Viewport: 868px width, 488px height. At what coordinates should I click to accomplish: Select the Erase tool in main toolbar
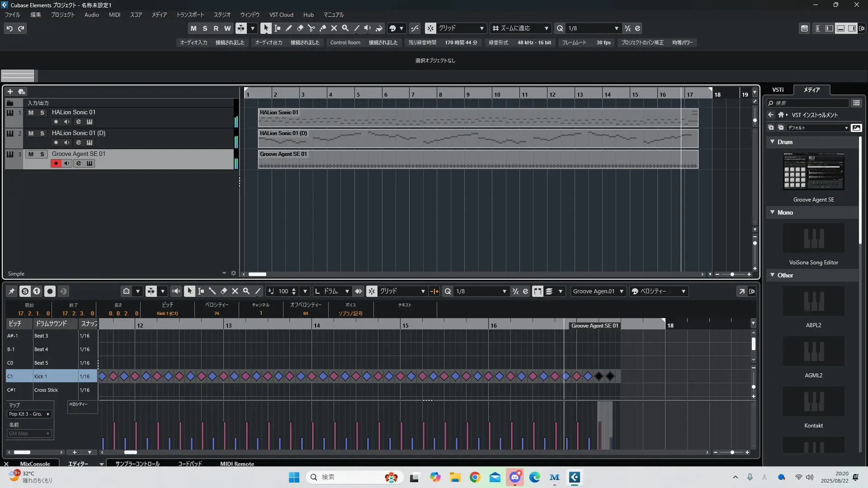tap(300, 28)
